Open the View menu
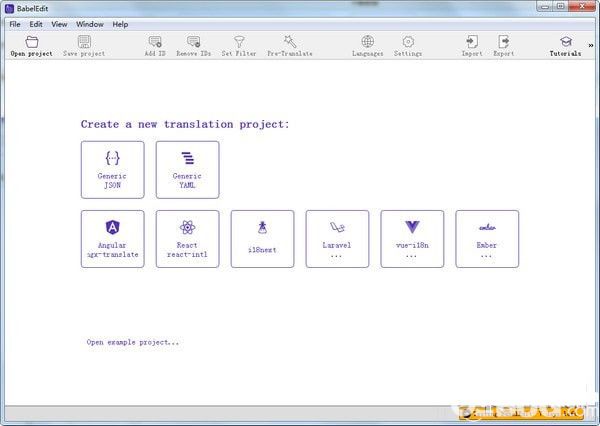Viewport: 600px width, 426px height. 59,24
